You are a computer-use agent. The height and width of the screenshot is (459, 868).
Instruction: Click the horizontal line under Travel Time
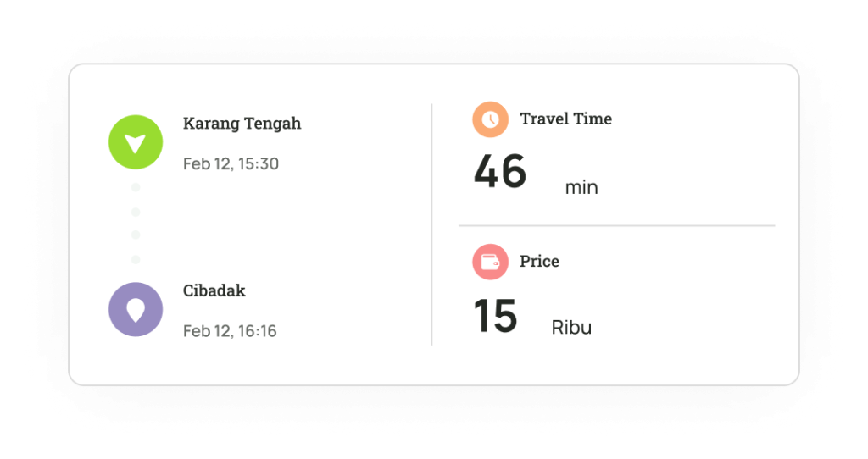[616, 226]
